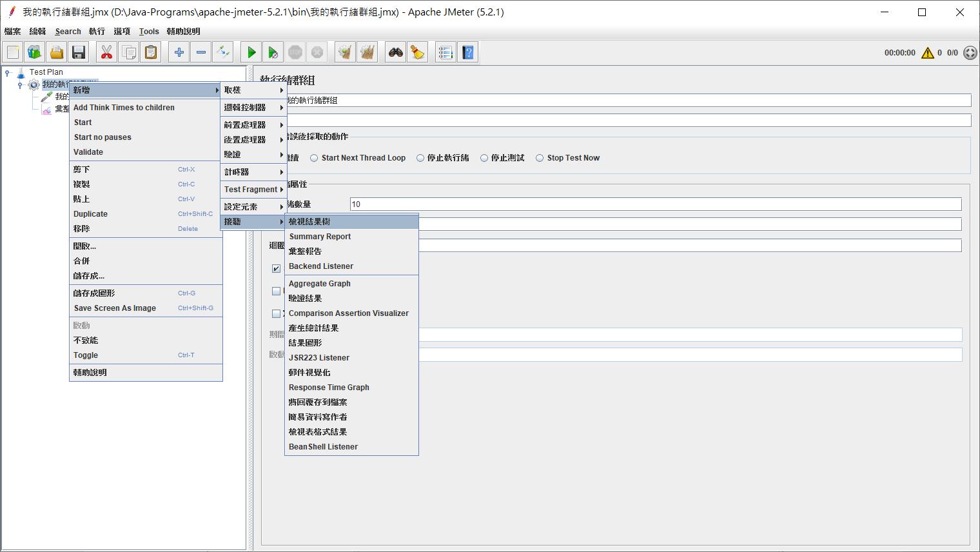This screenshot has width=980, height=552.
Task: Click Duplicate in context menu
Action: pos(146,214)
